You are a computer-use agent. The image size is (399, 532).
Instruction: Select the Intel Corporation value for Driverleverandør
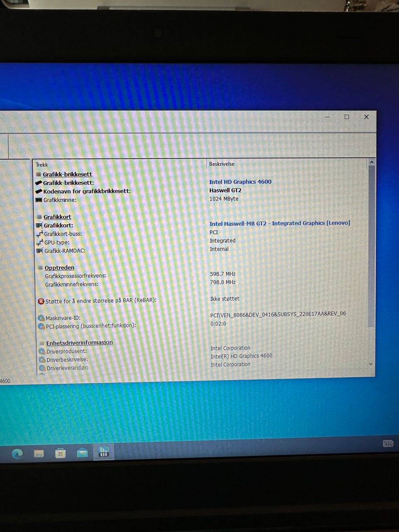coord(230,365)
